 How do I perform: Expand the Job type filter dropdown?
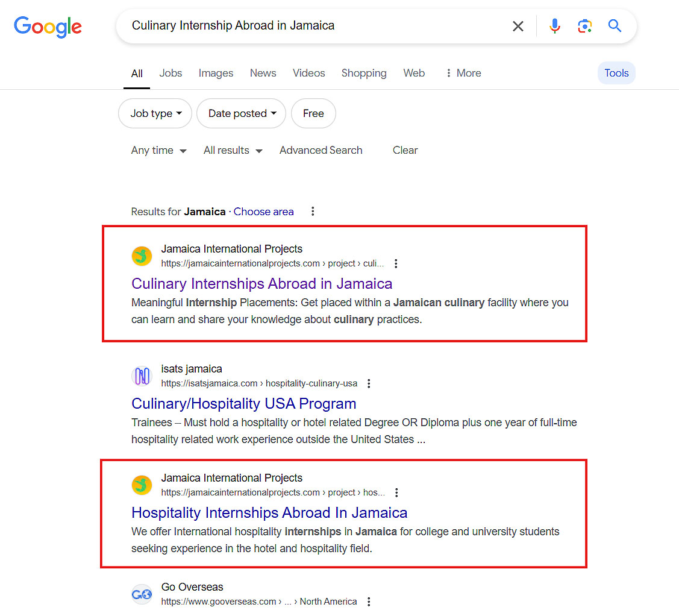pos(155,113)
